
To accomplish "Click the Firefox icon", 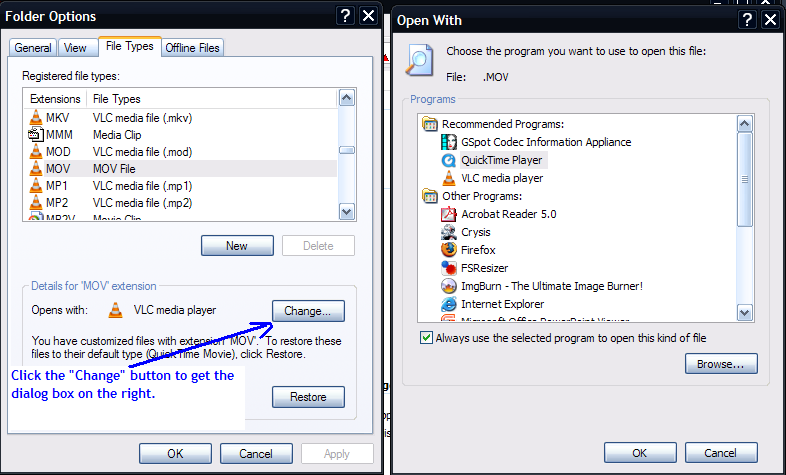I will 449,250.
